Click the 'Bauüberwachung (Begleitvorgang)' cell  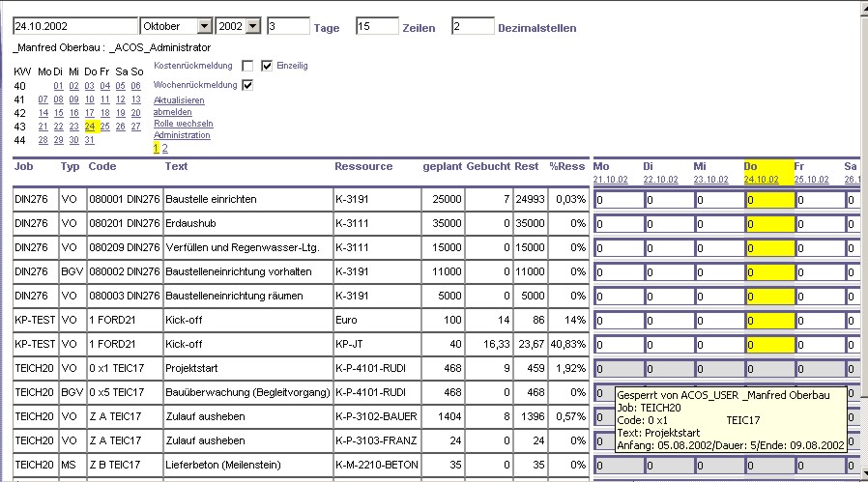[x=248, y=392]
